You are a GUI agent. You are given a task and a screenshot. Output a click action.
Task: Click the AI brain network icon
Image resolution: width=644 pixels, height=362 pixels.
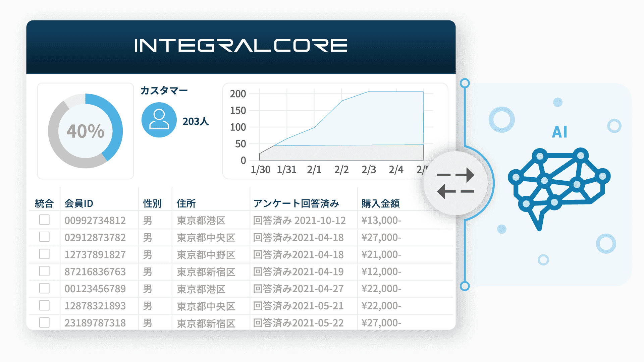[559, 189]
